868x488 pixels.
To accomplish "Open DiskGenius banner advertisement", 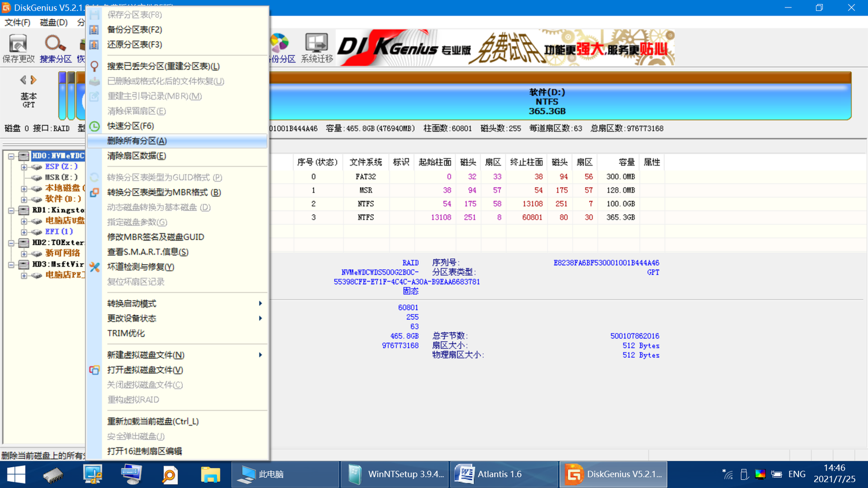I will pyautogui.click(x=505, y=47).
